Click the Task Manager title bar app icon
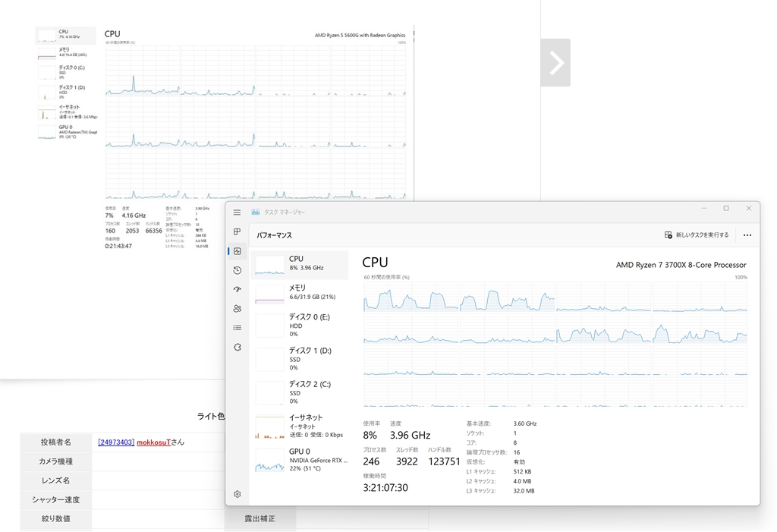Screen dimensions: 777x532 click(x=255, y=212)
